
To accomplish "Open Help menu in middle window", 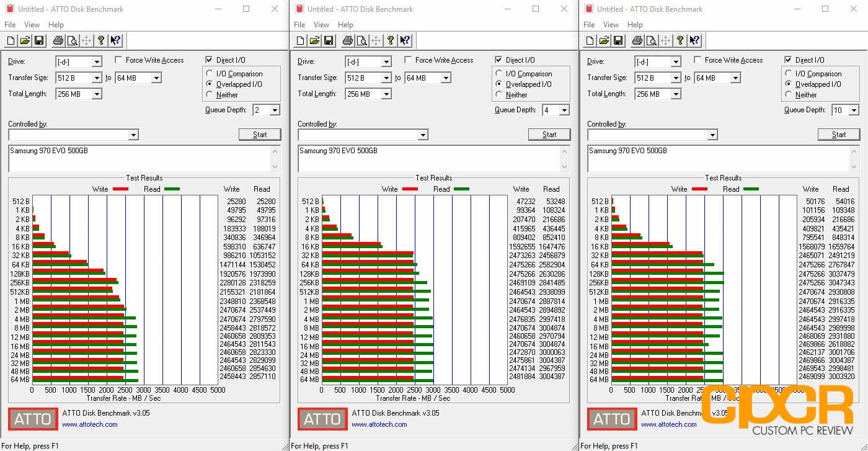I will (x=345, y=25).
